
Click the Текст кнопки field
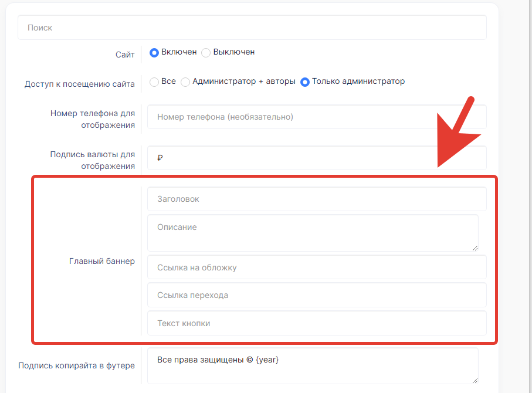[317, 323]
